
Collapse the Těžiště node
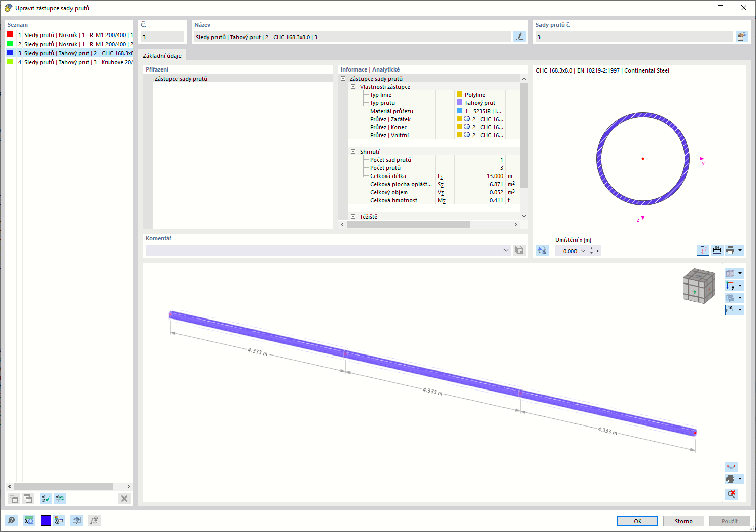coord(353,217)
